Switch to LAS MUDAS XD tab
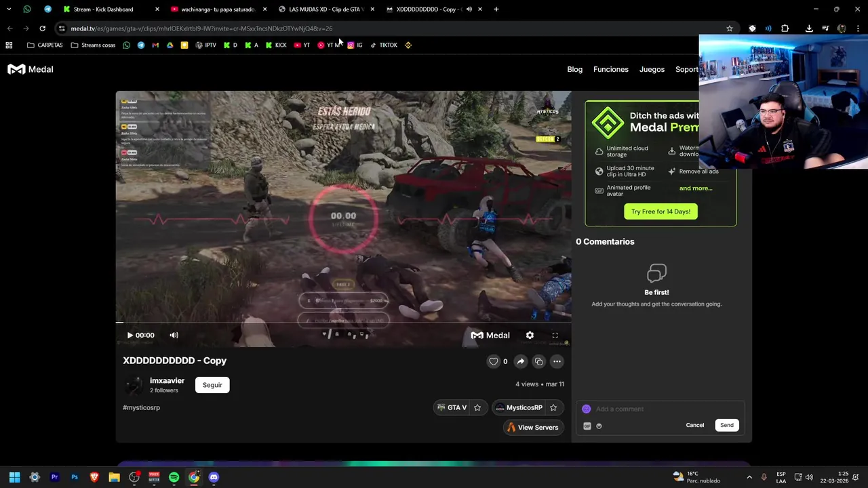The height and width of the screenshot is (488, 868). point(326,9)
